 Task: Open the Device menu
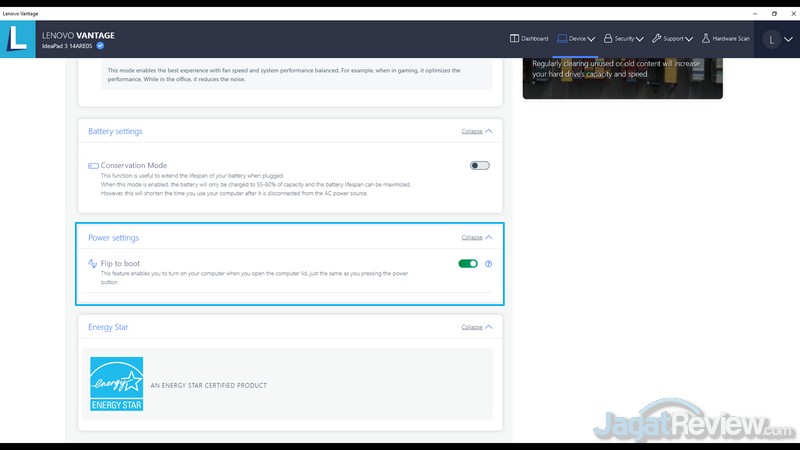coord(576,39)
